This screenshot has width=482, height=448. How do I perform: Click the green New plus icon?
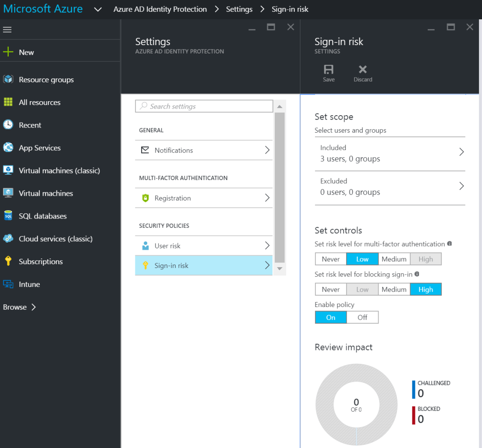click(x=8, y=52)
